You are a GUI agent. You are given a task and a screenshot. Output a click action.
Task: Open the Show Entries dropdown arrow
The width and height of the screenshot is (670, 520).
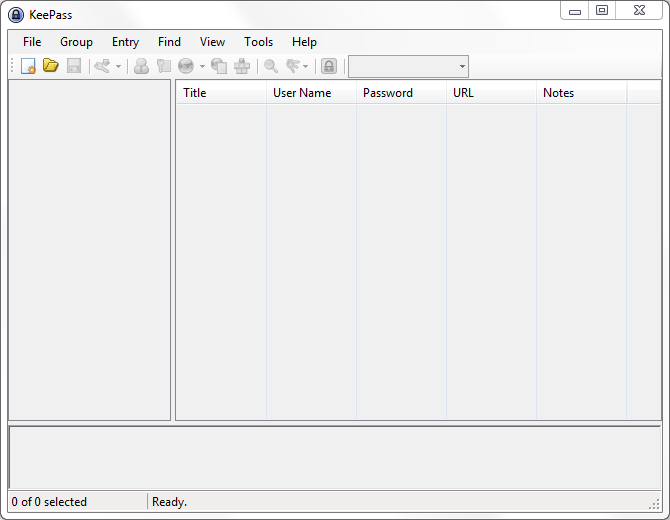tap(305, 67)
